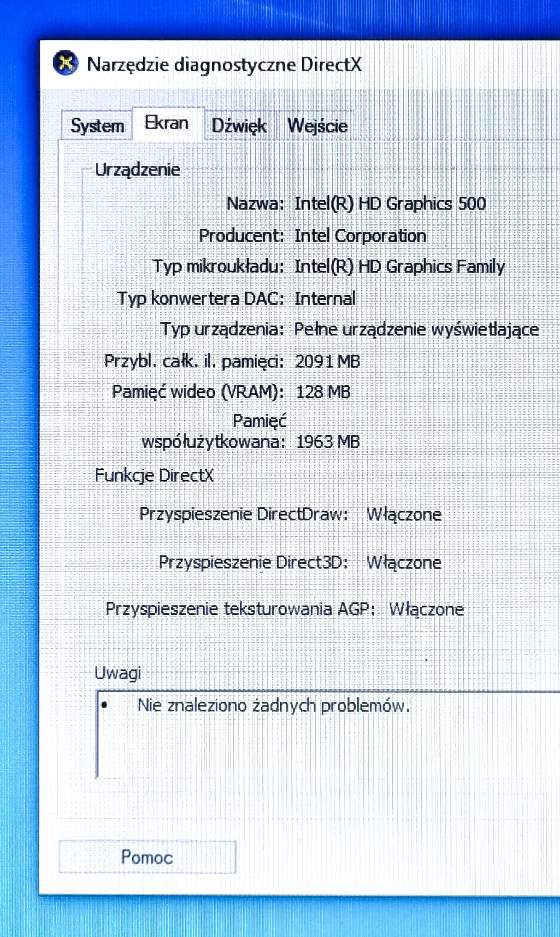560x937 pixels.
Task: Switch to the System tab
Action: [x=97, y=126]
